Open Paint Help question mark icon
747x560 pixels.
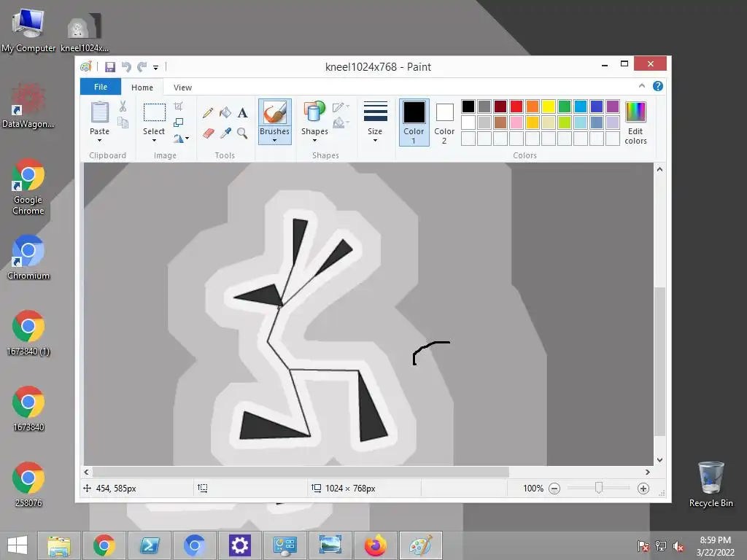click(658, 86)
